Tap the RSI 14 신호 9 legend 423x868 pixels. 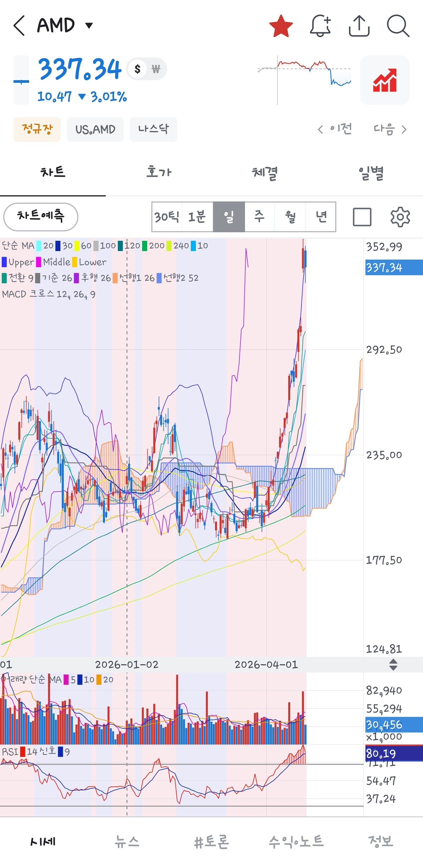36,752
